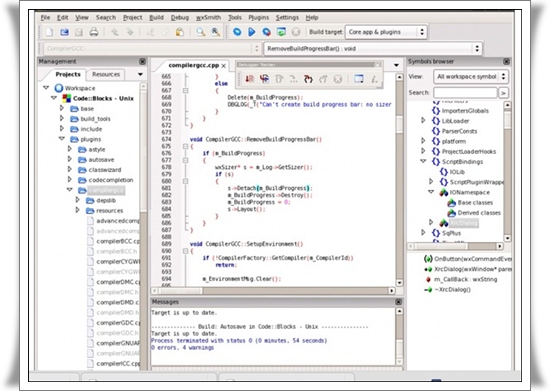Toggle code fold at line 677
The height and width of the screenshot is (391, 550).
click(186, 160)
